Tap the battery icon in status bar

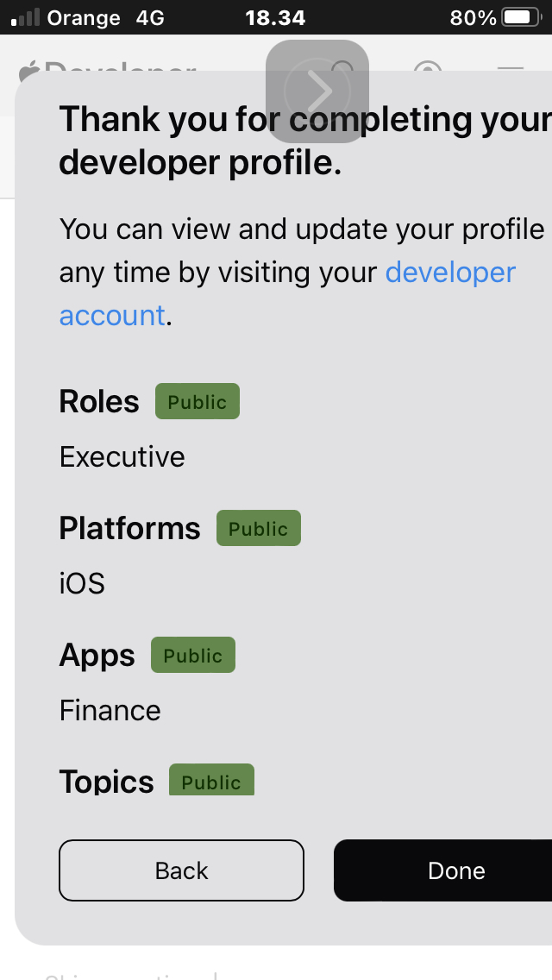520,17
